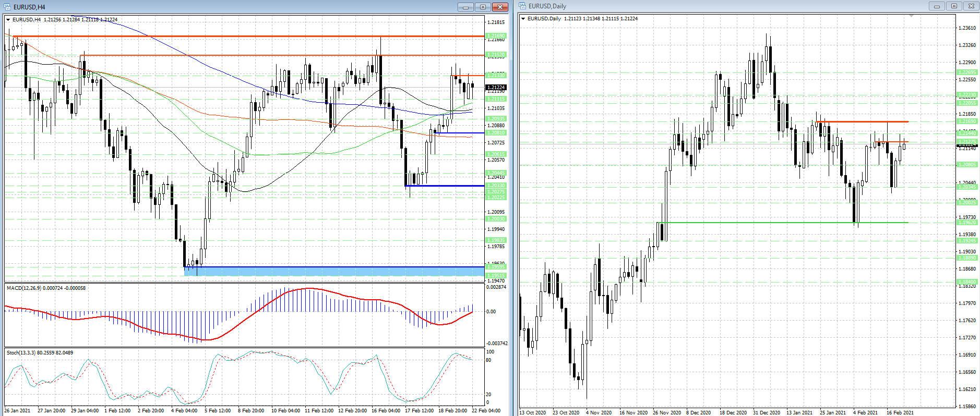Click the 1.22230 level label on Daily chart
Screen dimensions: 980x416
967,95
